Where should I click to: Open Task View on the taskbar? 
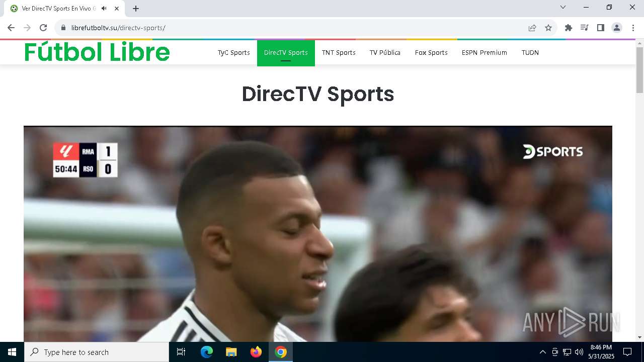pyautogui.click(x=181, y=352)
